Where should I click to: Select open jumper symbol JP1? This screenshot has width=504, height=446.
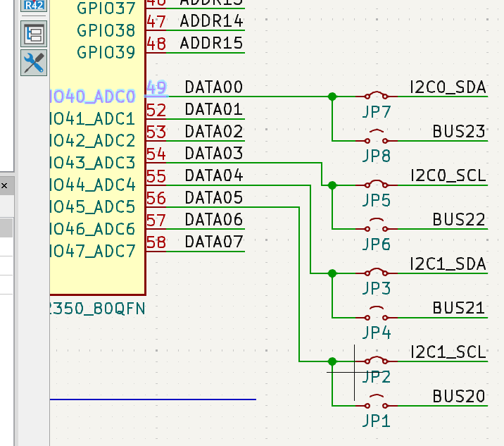click(x=377, y=404)
